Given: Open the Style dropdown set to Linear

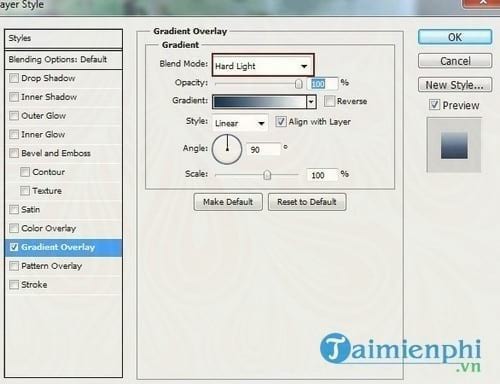Looking at the screenshot, I should click(x=240, y=123).
